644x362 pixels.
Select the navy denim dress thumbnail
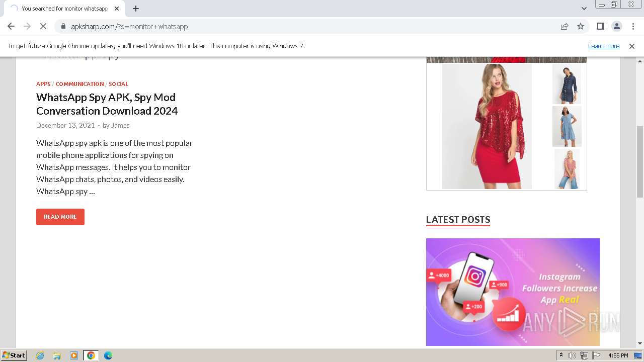[567, 84]
